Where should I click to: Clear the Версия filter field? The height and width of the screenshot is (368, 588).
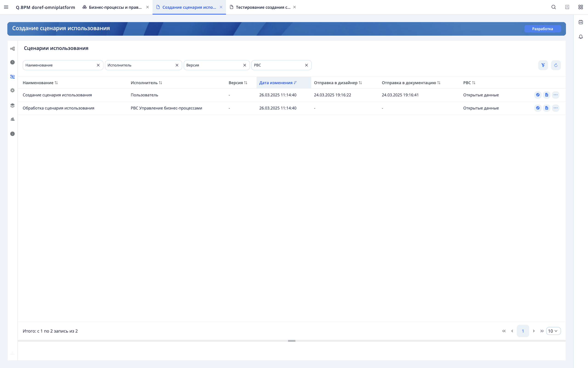[x=245, y=65]
